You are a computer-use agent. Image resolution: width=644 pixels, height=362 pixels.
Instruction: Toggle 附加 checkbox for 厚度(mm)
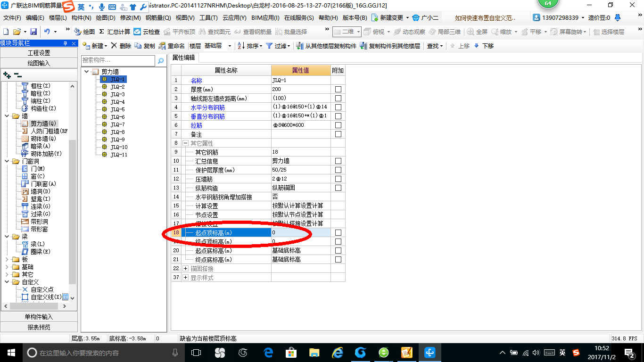pos(338,89)
